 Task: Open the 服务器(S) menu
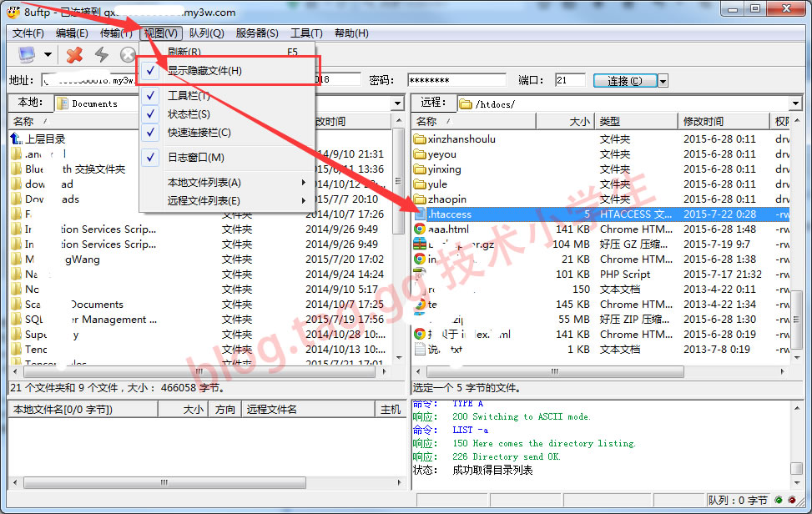[257, 33]
